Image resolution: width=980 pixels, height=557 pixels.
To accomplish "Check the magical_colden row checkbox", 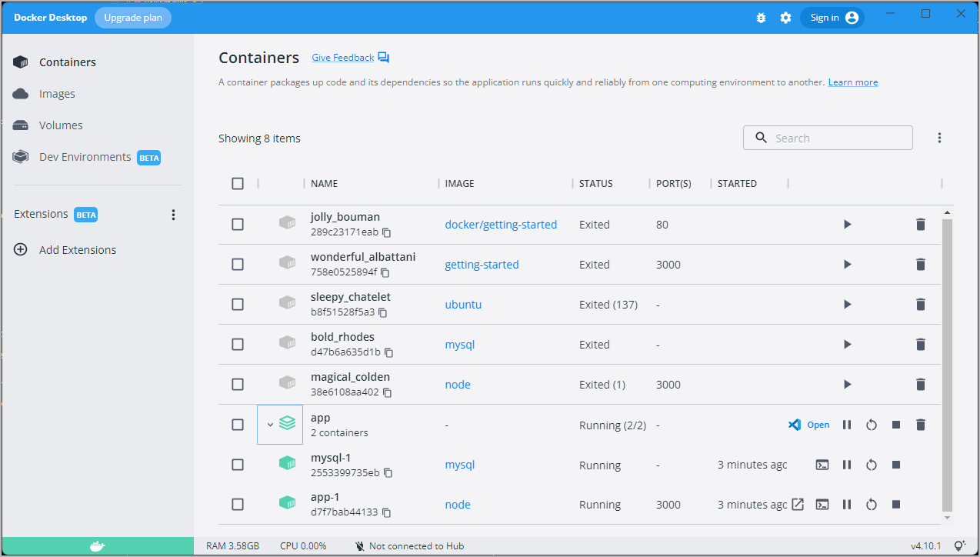I will click(238, 385).
